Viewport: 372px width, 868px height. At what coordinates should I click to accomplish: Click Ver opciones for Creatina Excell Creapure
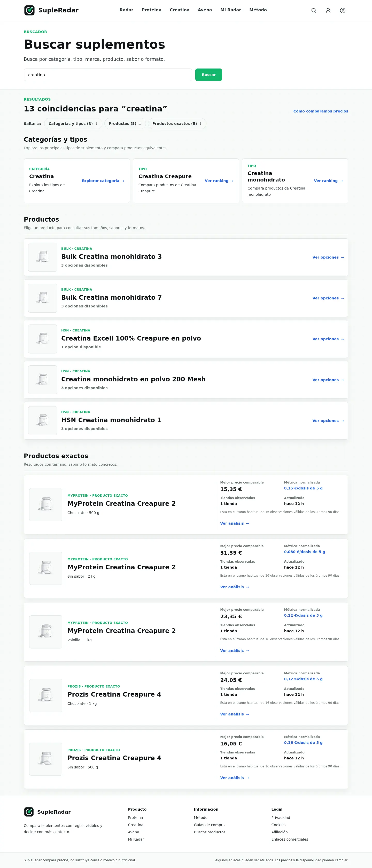[x=328, y=339]
